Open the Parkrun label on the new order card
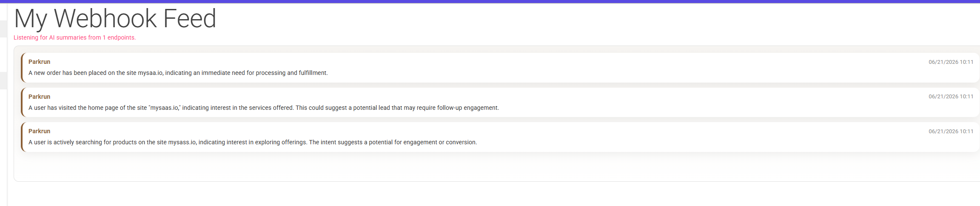This screenshot has width=980, height=206. 39,62
